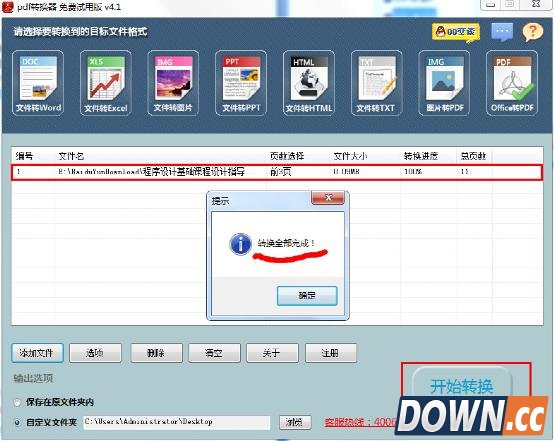Close the 提示 dialog with the X
This screenshot has height=441, width=554.
point(328,198)
